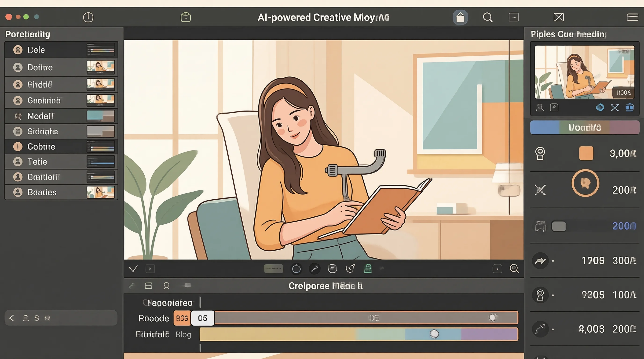
Task: Select the Tetie row in left list
Action: [61, 162]
